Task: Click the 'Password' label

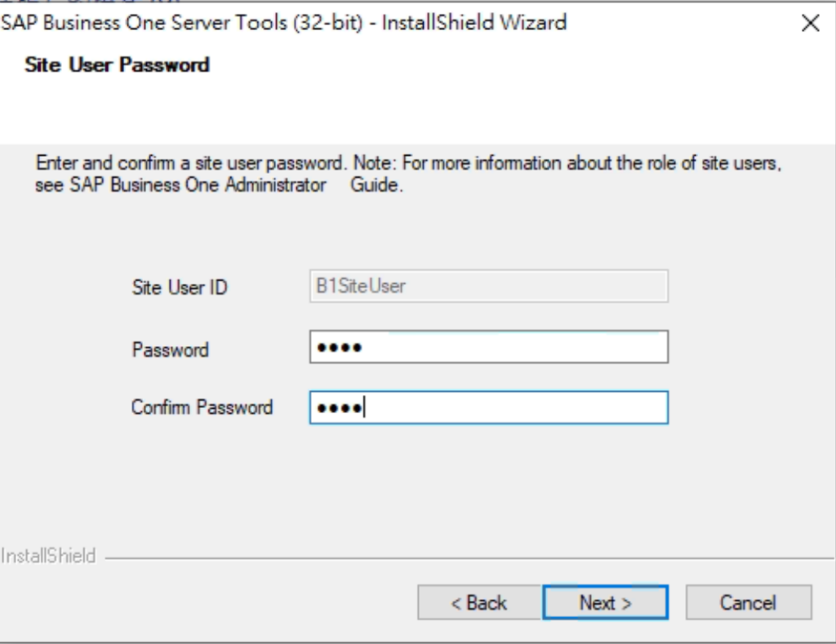Action: pos(171,349)
